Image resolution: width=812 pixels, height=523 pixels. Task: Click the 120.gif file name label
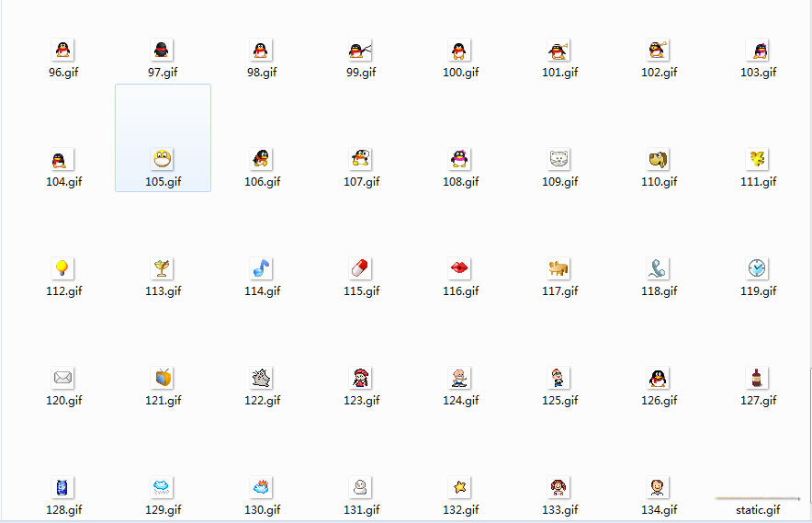pyautogui.click(x=63, y=401)
